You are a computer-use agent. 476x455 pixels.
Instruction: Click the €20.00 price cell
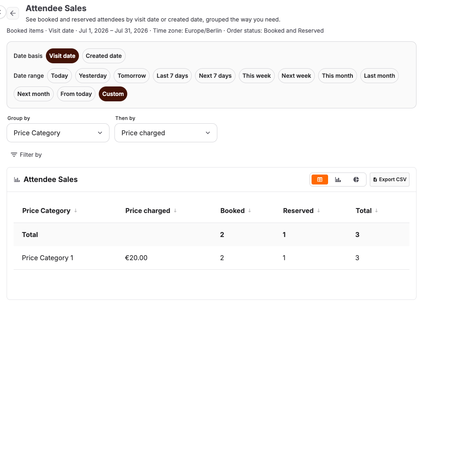136,258
